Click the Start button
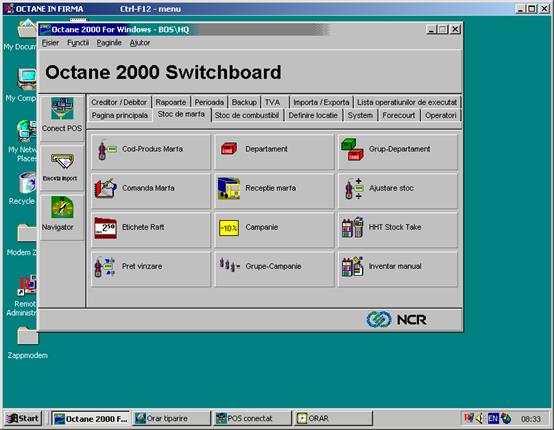 (23, 419)
